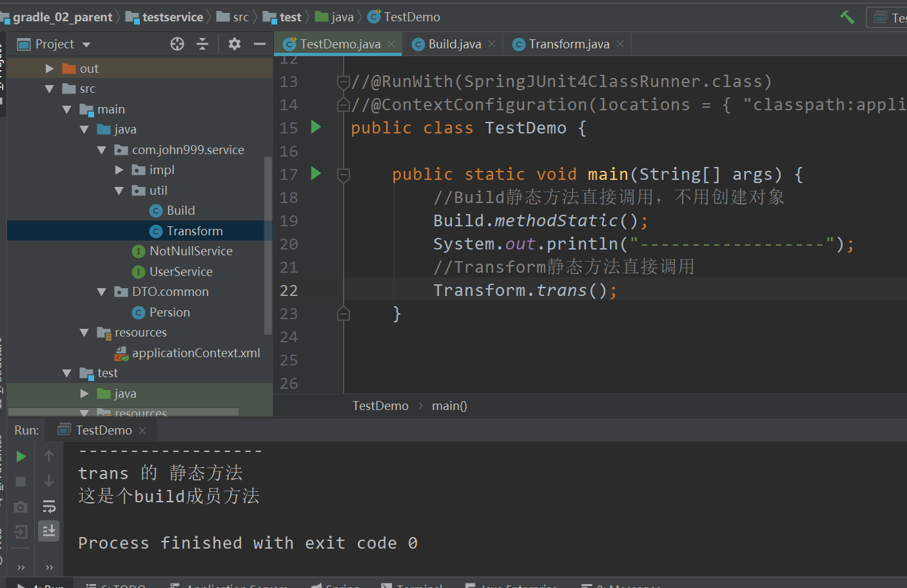
Task: Collapse the test folder
Action: pos(67,373)
